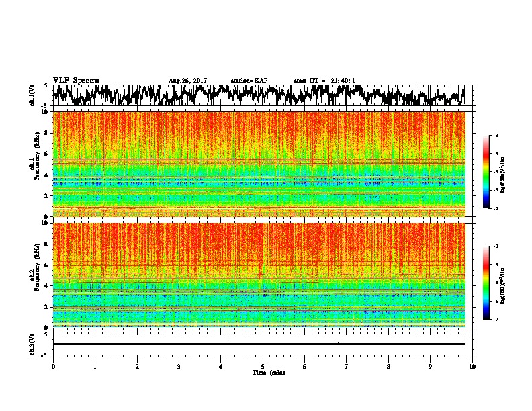532x411 pixels.
Task: Click time axis tick label 9
Action: point(430,367)
